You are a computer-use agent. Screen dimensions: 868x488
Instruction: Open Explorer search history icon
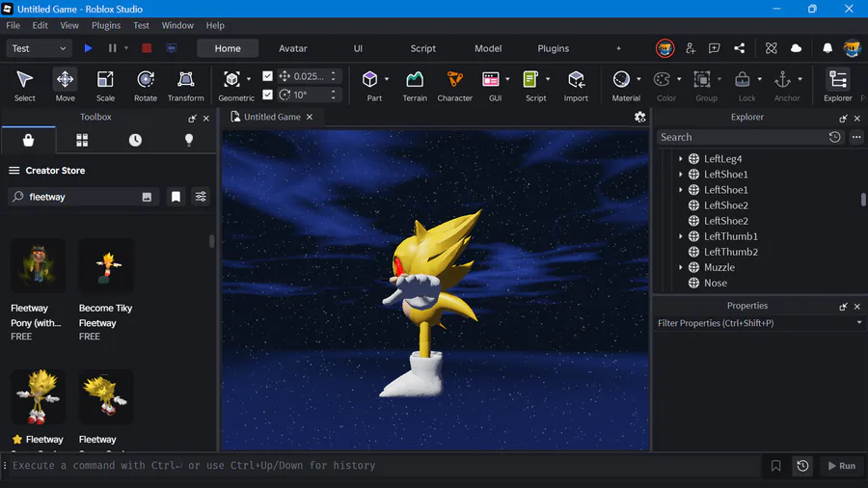(835, 137)
